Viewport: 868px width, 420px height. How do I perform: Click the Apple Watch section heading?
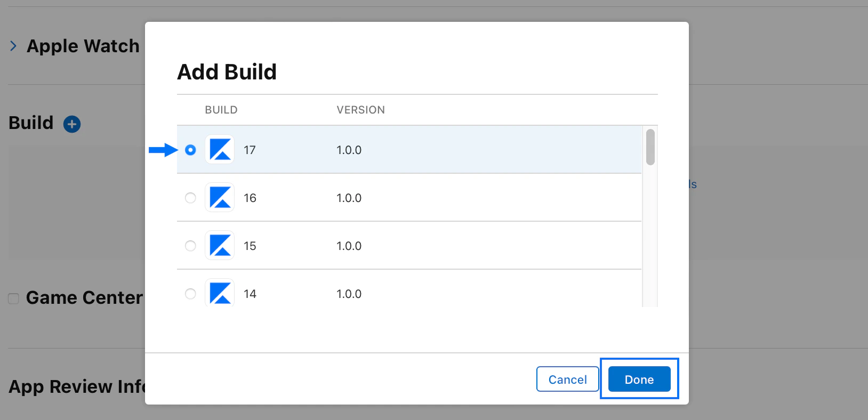click(83, 46)
